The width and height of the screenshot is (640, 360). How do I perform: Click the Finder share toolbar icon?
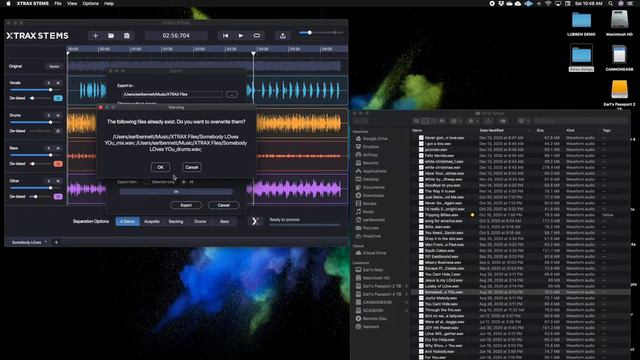(489, 121)
